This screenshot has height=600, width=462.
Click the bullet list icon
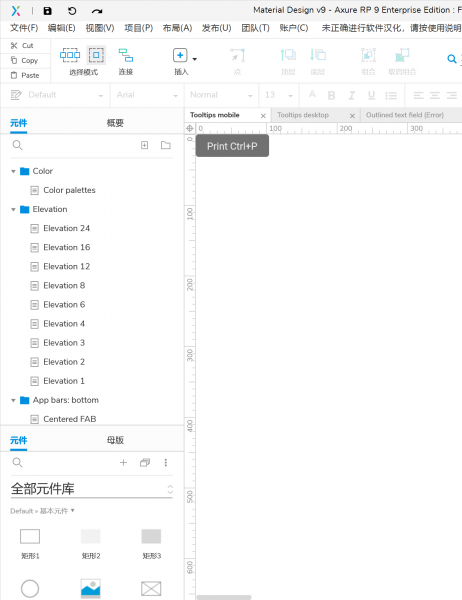pos(391,95)
